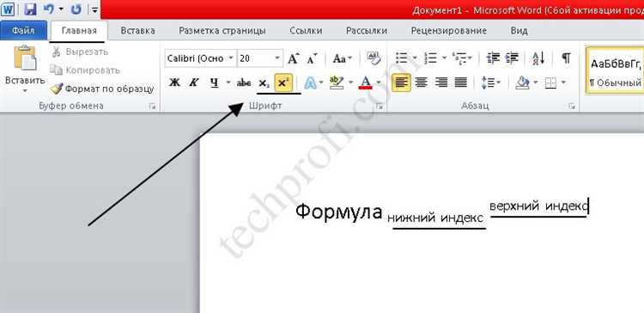Image resolution: width=644 pixels, height=313 pixels.
Task: Open the Рецензирование tab
Action: (448, 31)
